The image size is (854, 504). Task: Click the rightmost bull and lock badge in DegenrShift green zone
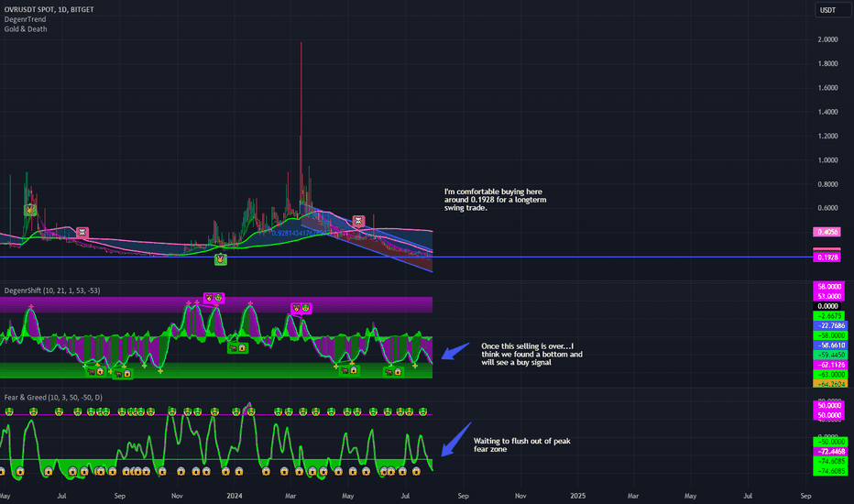click(x=393, y=372)
